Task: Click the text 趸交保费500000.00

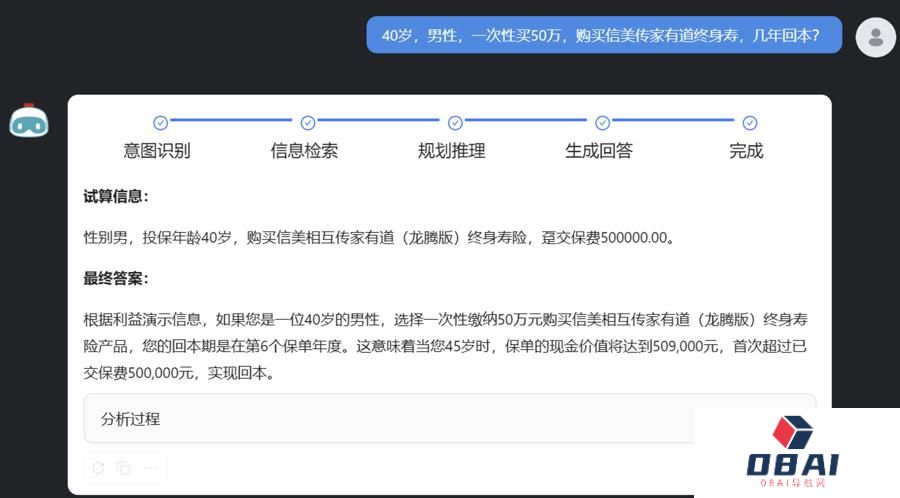Action: click(x=608, y=238)
